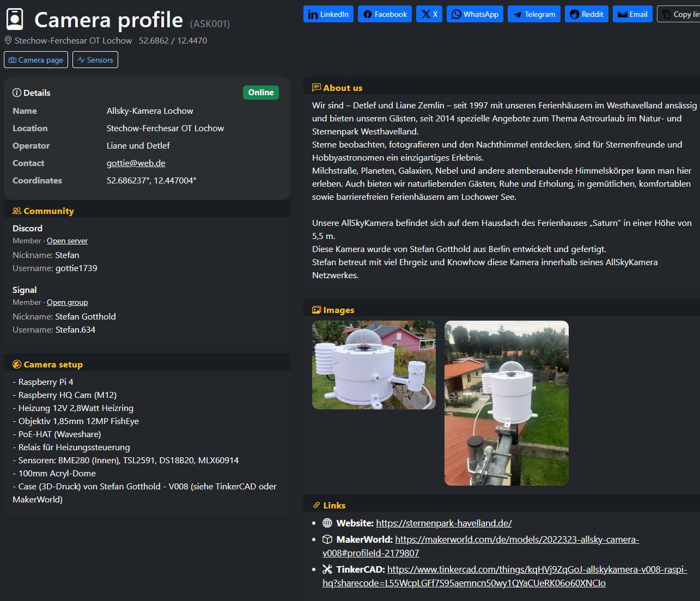Click the location pin icon beside Stechow-Ferchesar
The height and width of the screenshot is (601, 700).
tap(8, 40)
